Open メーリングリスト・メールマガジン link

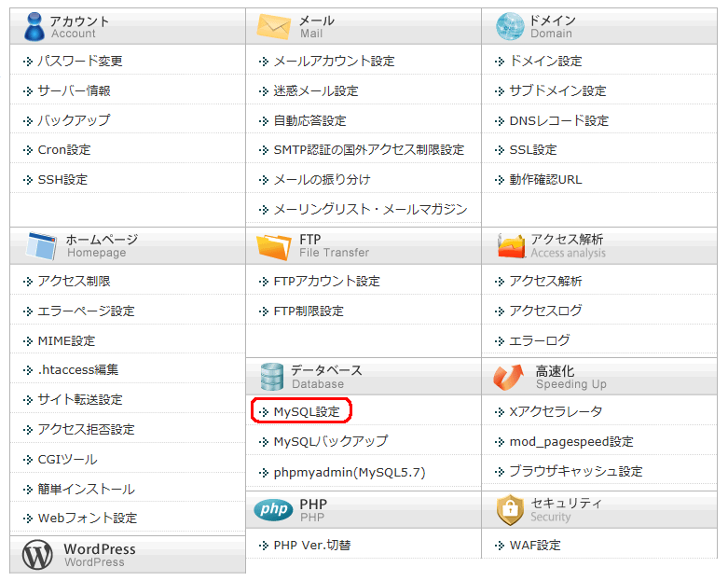click(x=370, y=209)
